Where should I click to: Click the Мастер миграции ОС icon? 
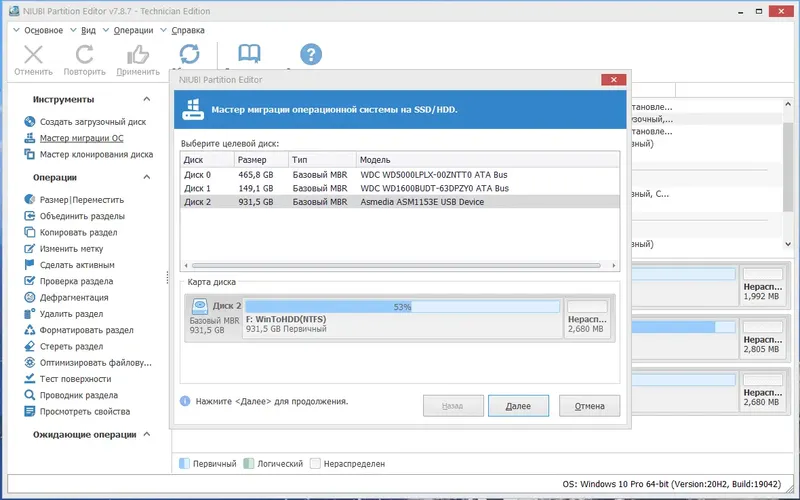coord(30,138)
